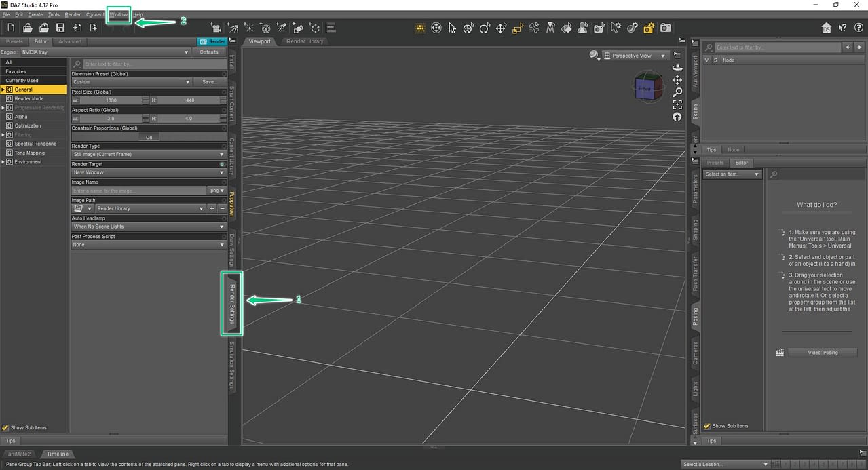The height and width of the screenshot is (470, 868).
Task: Click the Render button
Action: 213,41
